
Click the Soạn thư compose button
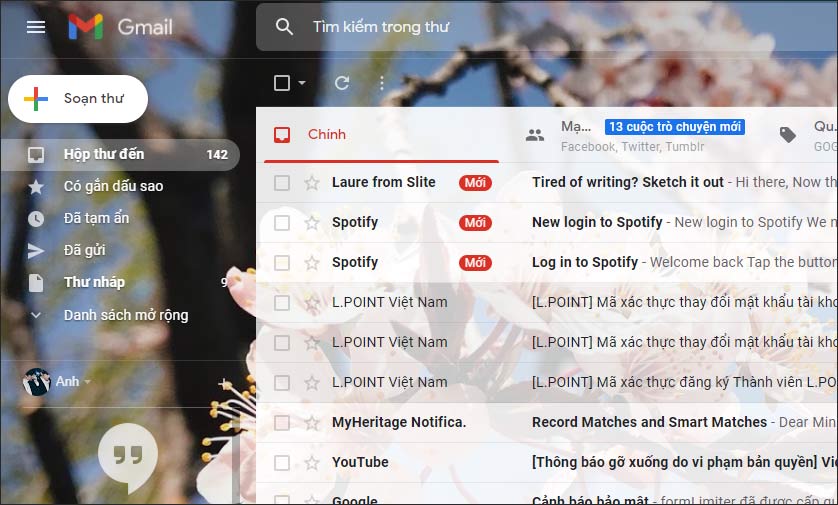tap(78, 99)
